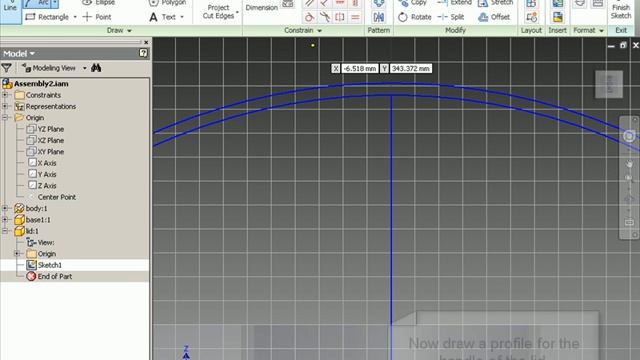The image size is (640, 360).
Task: Select the Dimension tool
Action: [x=262, y=7]
